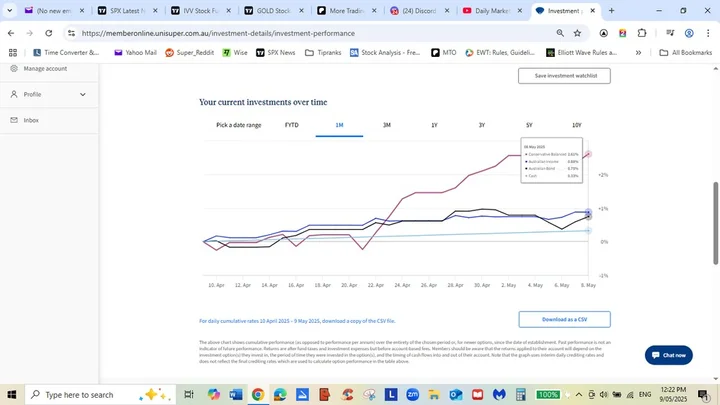Viewport: 720px width, 405px height.
Task: Click the Windows Start button
Action: tap(11, 394)
